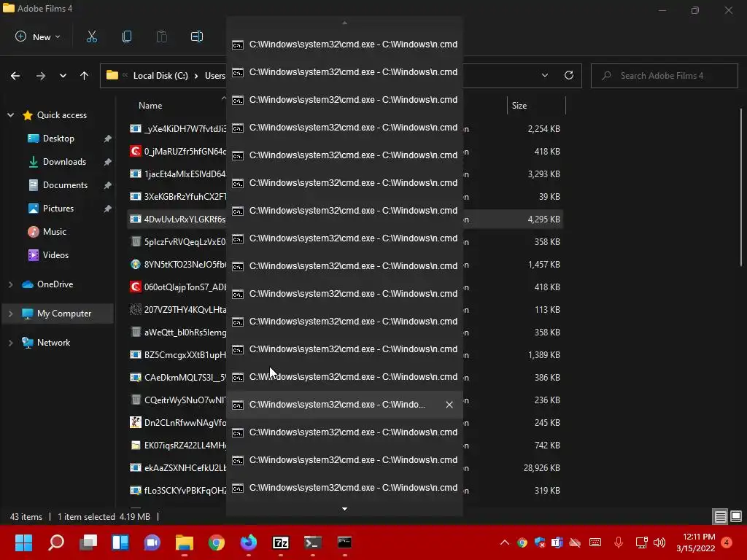Open the volume control in tray
747x560 pixels.
click(x=659, y=542)
